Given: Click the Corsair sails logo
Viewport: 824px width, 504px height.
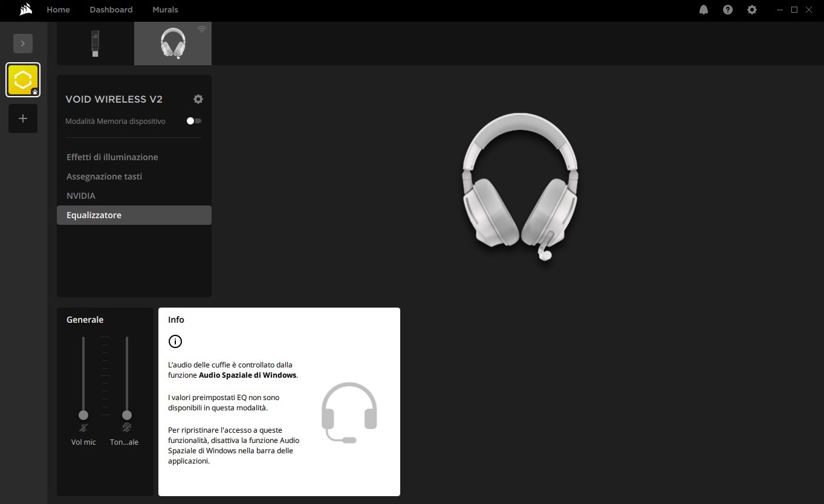Looking at the screenshot, I should tap(25, 10).
